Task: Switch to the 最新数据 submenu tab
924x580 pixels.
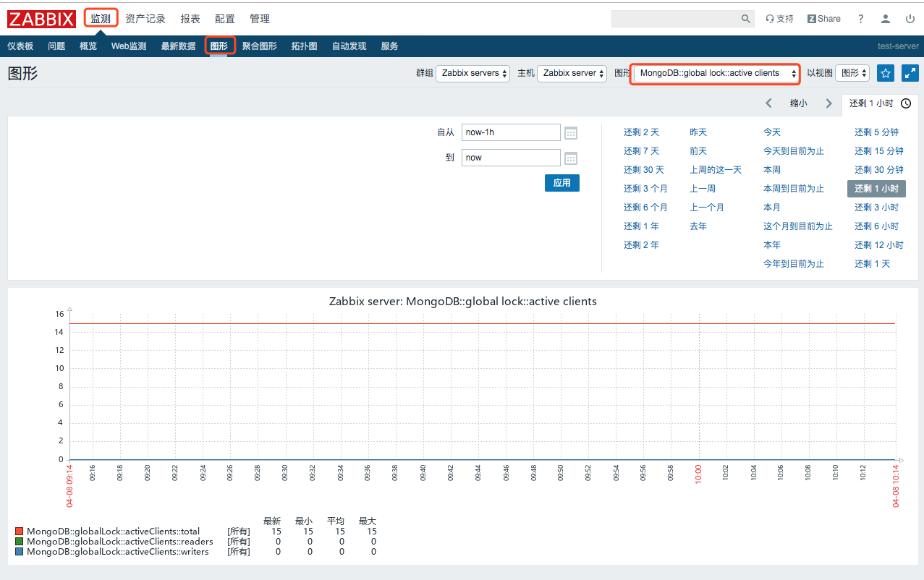Action: pos(178,46)
